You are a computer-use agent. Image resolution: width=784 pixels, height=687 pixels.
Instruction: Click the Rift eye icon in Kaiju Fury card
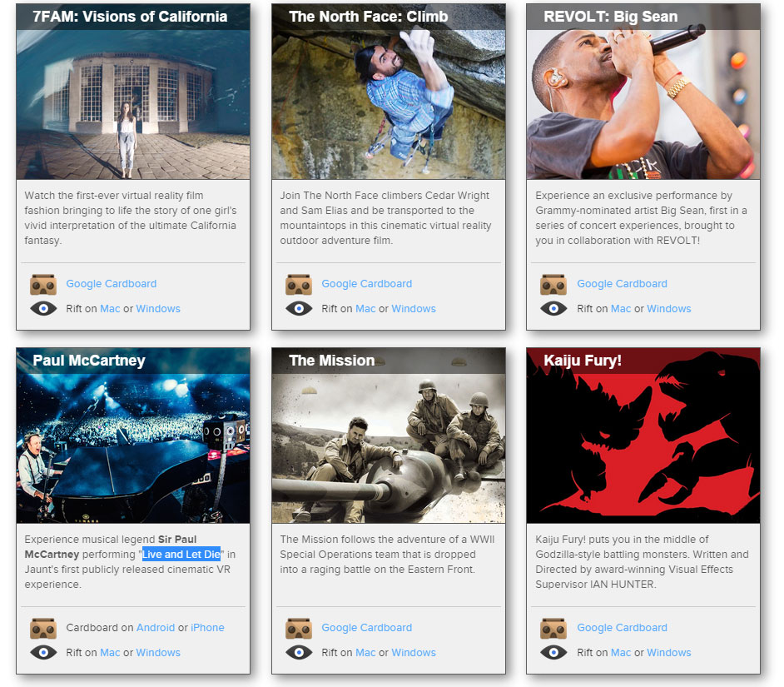click(553, 652)
